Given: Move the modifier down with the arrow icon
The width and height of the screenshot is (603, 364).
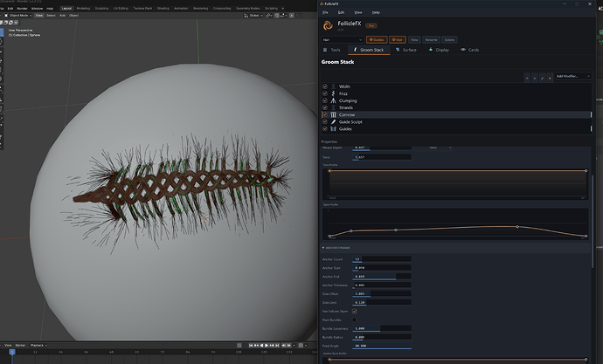Looking at the screenshot, I should tap(535, 78).
